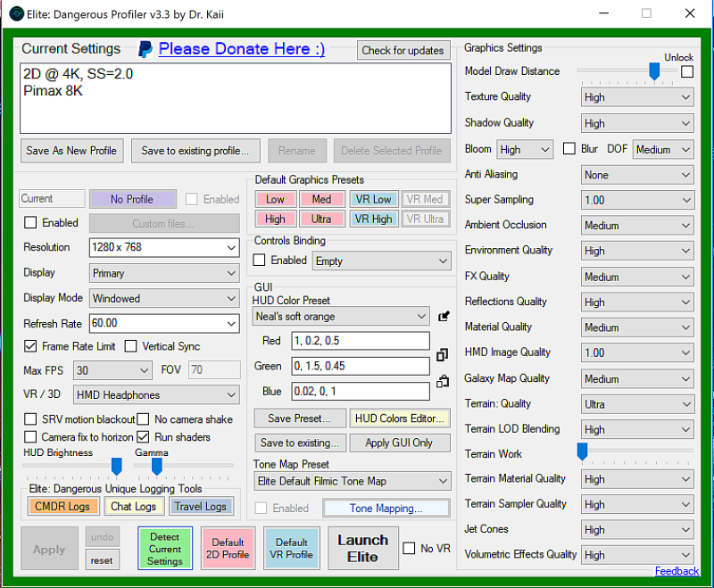Click the app logo in title bar

coord(17,14)
